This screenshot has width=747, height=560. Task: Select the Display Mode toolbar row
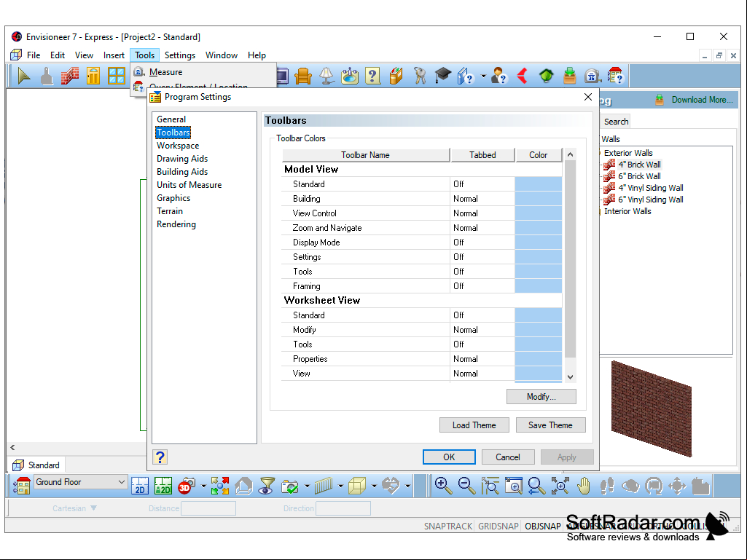point(422,242)
